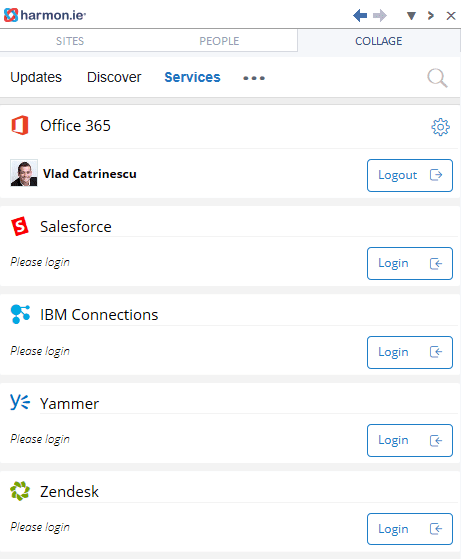The width and height of the screenshot is (461, 559).
Task: Show more options with the three dots
Action: click(254, 78)
